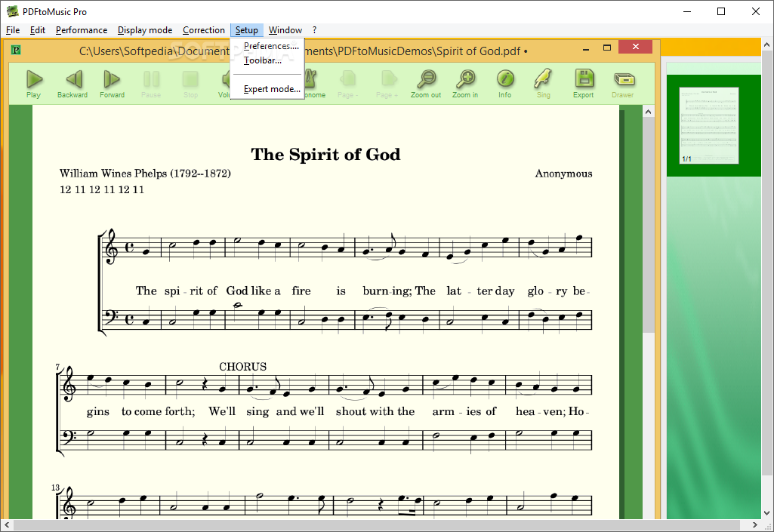Click the horizontal scrollbar left arrow
Viewport: 774px width, 532px height.
6,525
